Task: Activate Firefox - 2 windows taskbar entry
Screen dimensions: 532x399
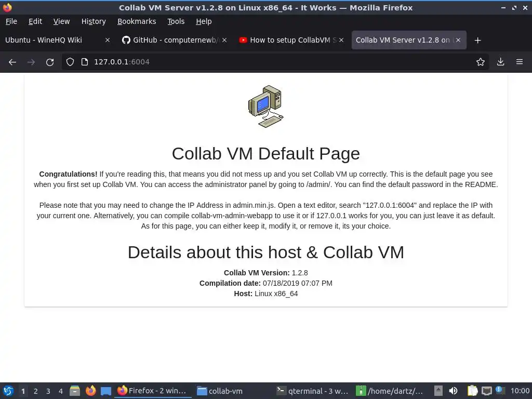Action: coord(153,391)
